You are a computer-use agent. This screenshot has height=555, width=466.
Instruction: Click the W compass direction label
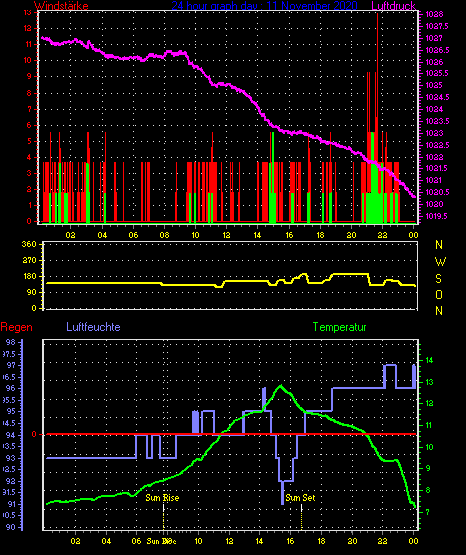click(440, 262)
